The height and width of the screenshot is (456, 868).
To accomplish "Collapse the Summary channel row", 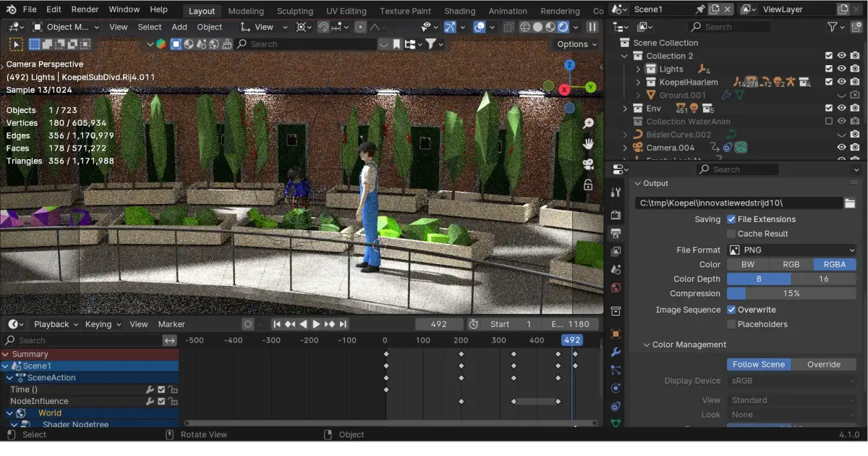I will [x=6, y=354].
